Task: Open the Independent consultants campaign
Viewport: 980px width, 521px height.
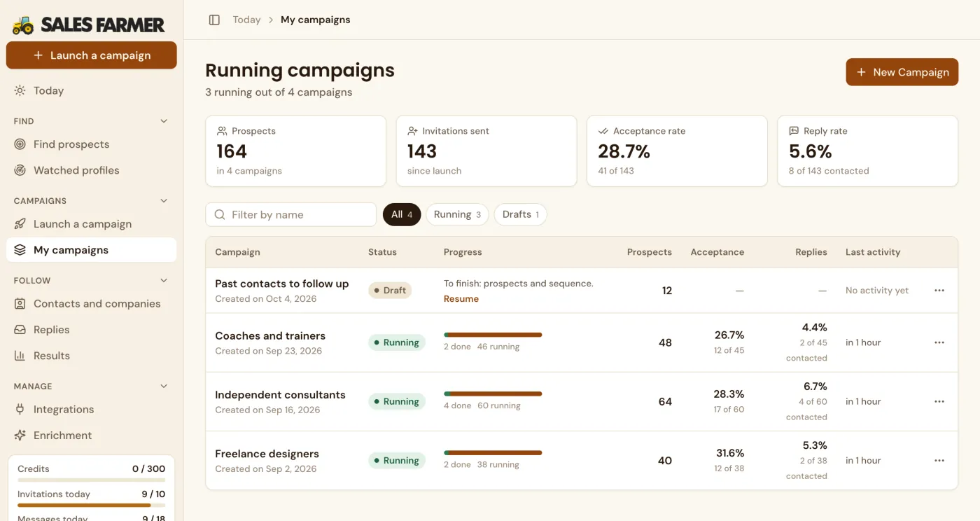Action: [280, 395]
